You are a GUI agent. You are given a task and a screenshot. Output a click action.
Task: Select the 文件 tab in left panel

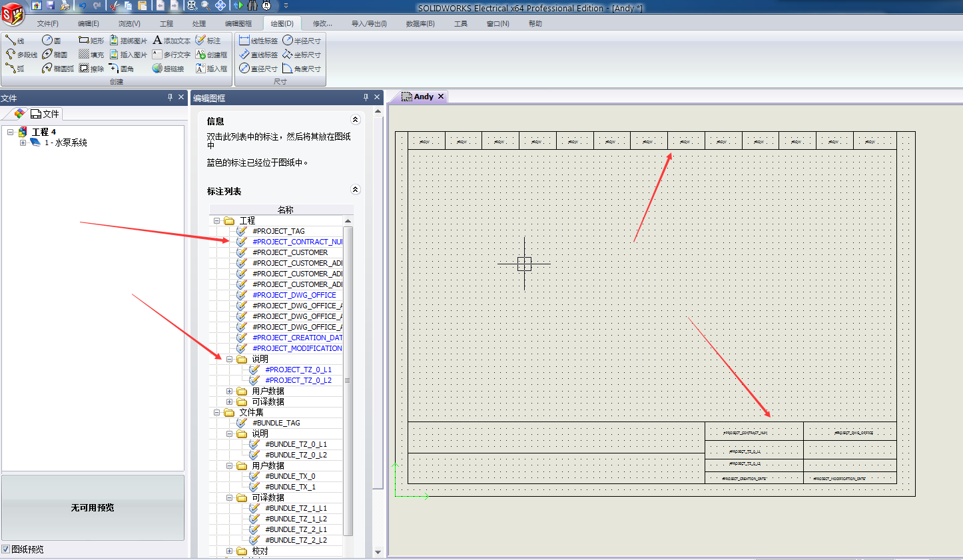click(45, 114)
